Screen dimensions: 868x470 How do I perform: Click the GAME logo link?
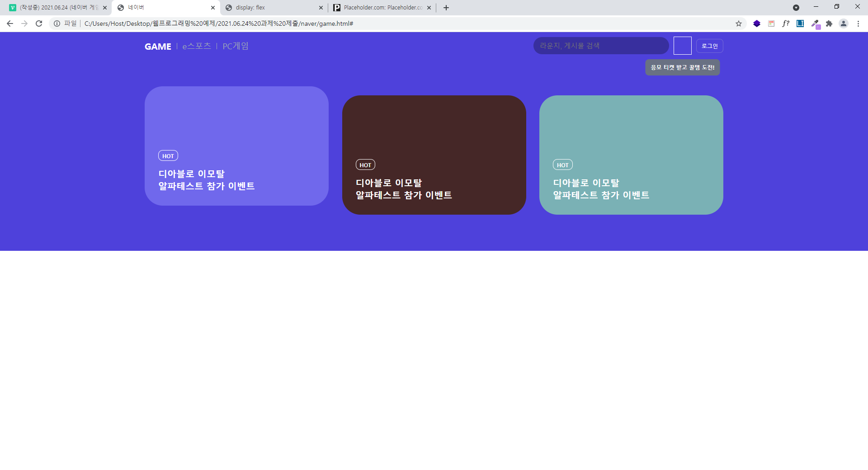click(x=158, y=46)
